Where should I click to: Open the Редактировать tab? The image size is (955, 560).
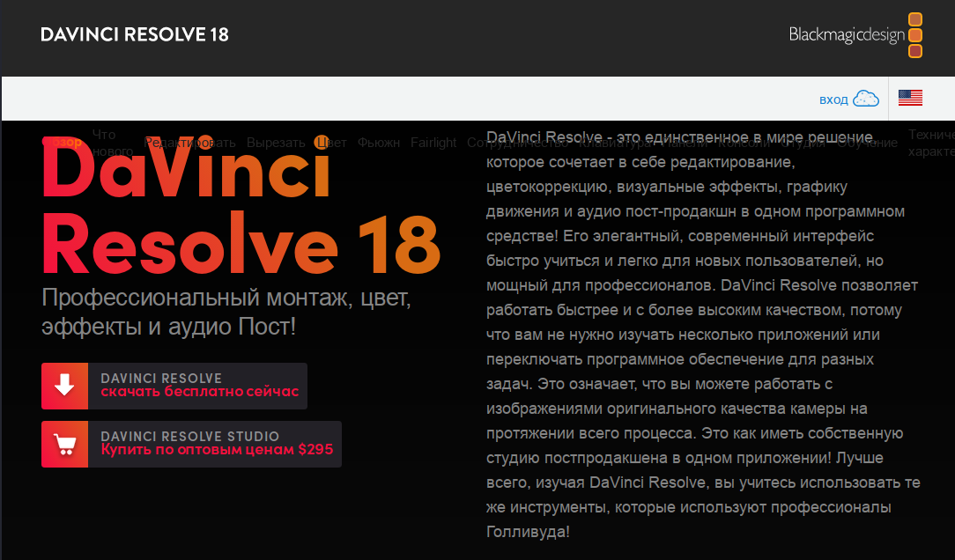click(x=189, y=143)
